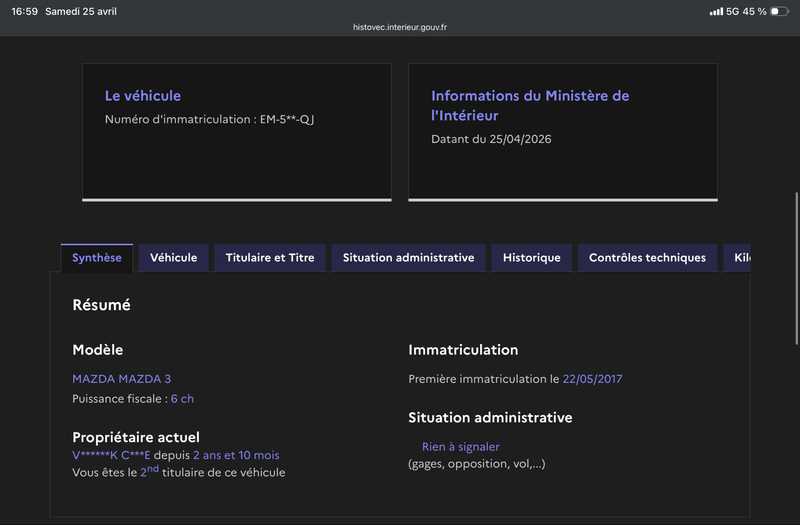This screenshot has height=525, width=800.
Task: Click the MAZDA MAZDA 3 model link
Action: click(121, 379)
